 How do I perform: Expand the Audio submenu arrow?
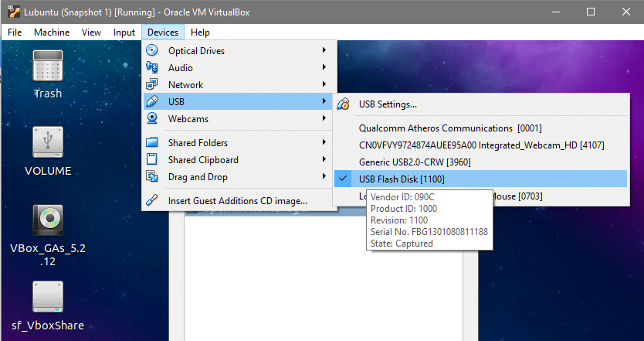tap(324, 68)
